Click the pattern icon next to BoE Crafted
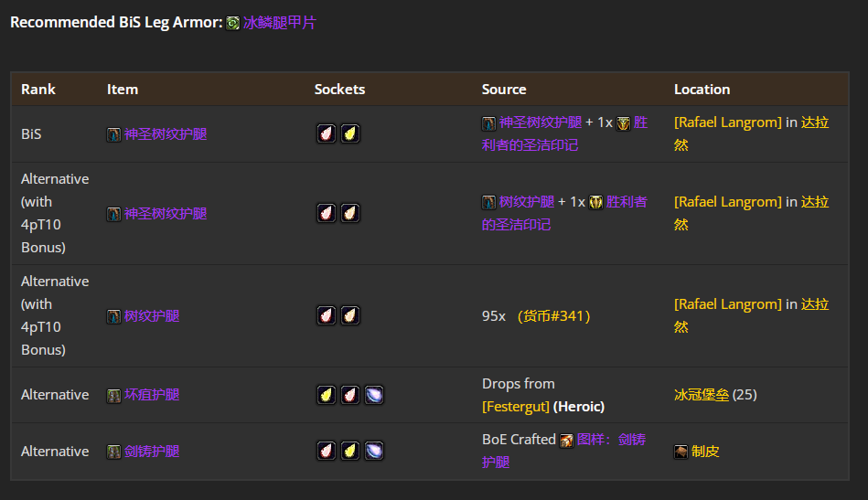Image resolution: width=868 pixels, height=500 pixels. point(567,441)
